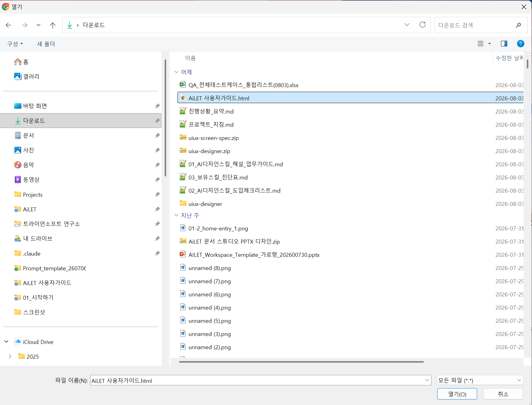Collapse the iCloud Drive tree node
Image resolution: width=532 pixels, height=405 pixels.
(6, 341)
